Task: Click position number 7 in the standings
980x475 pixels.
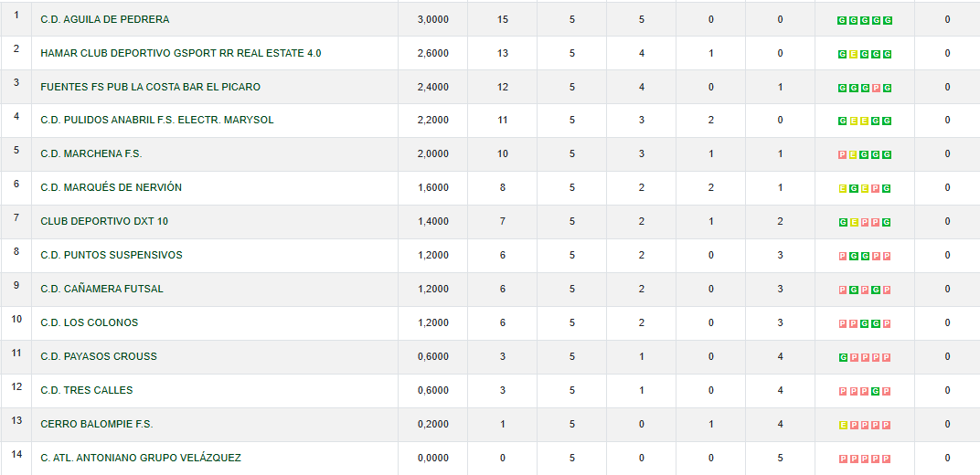Action: pyautogui.click(x=16, y=218)
